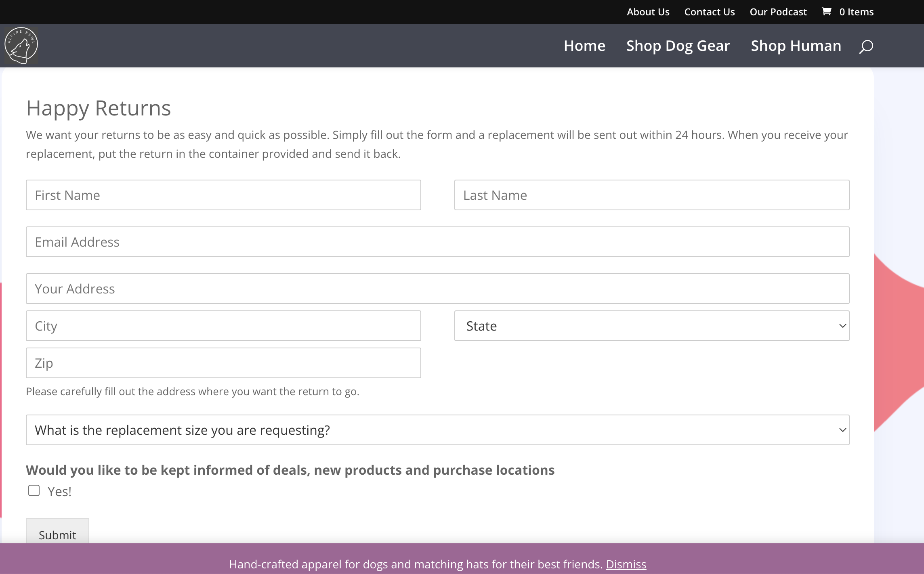Open the Home page
The image size is (924, 574).
coord(584,46)
